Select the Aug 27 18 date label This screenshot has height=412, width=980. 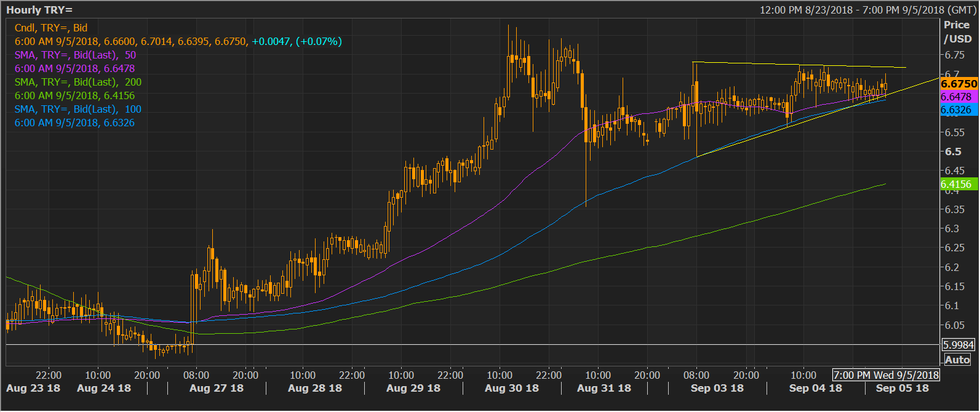pyautogui.click(x=217, y=388)
